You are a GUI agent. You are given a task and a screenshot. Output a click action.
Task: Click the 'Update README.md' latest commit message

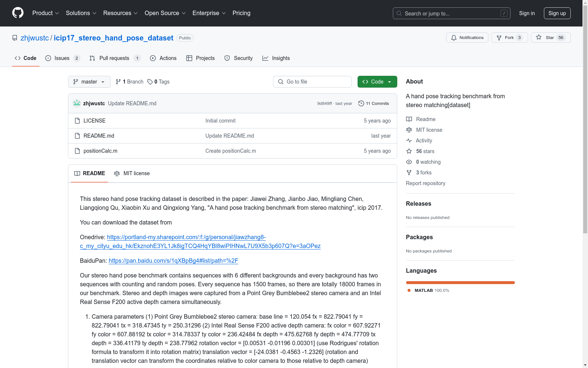(132, 103)
